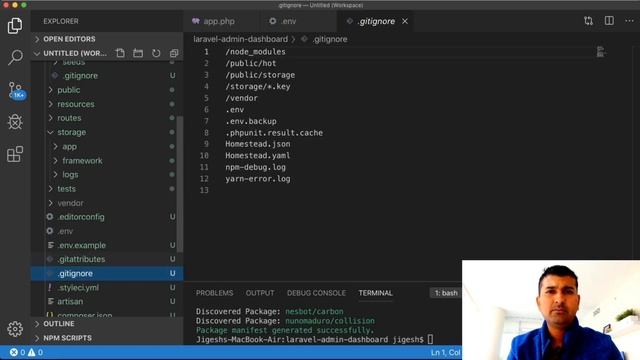
Task: Click the Ln 1, Col status item
Action: pos(446,352)
